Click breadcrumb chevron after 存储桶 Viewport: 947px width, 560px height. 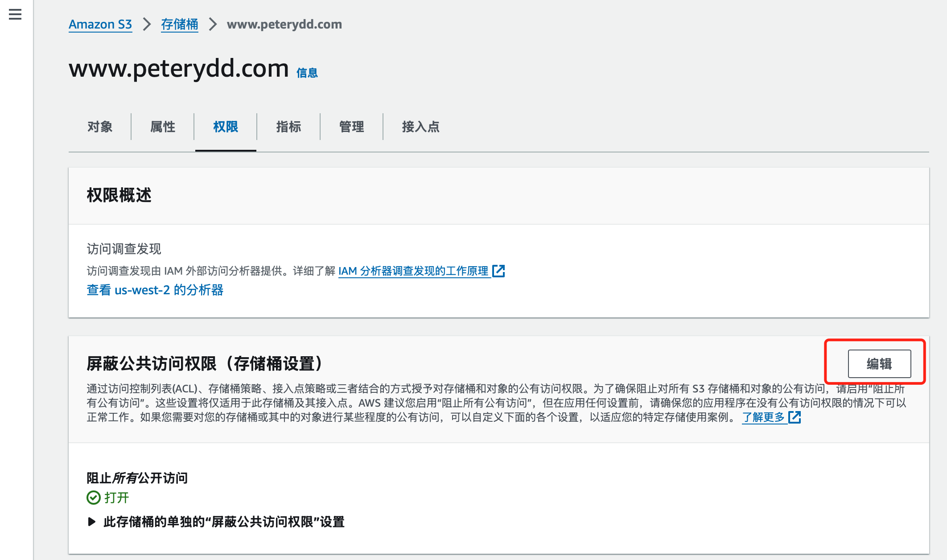(x=213, y=24)
